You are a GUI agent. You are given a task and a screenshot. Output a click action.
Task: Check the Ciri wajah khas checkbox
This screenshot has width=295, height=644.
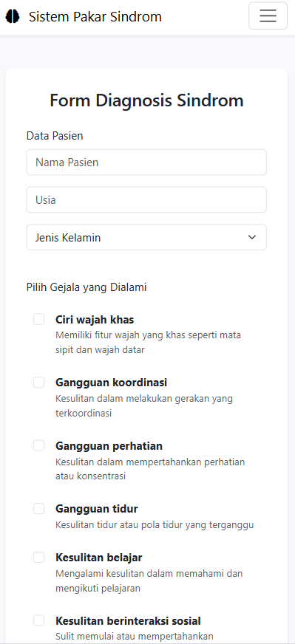point(38,320)
